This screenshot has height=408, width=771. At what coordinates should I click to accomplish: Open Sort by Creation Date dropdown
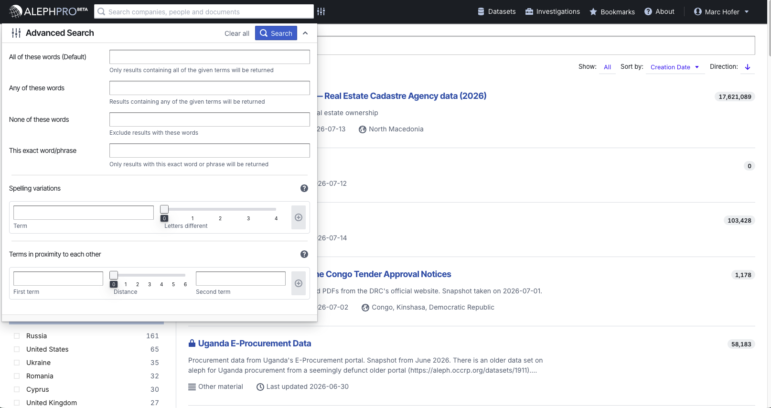tap(674, 67)
